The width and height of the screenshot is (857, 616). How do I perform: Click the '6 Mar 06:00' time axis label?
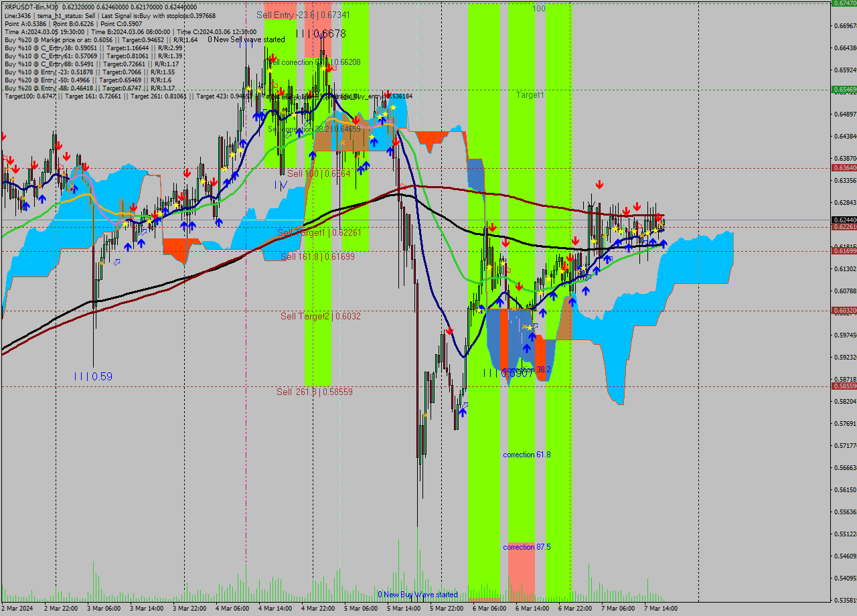(x=489, y=609)
